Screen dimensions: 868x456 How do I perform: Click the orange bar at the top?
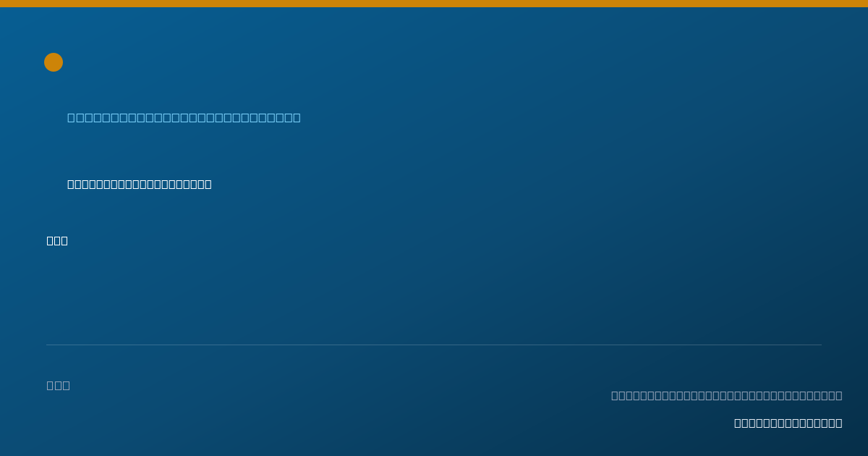(x=434, y=4)
